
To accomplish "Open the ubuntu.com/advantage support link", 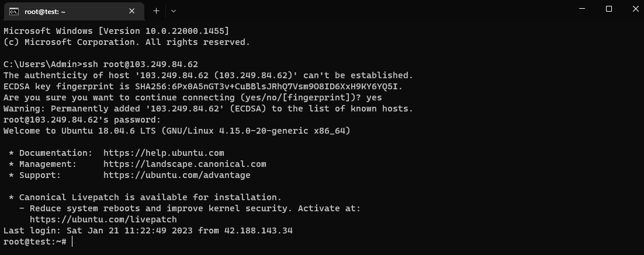I will tap(176, 175).
